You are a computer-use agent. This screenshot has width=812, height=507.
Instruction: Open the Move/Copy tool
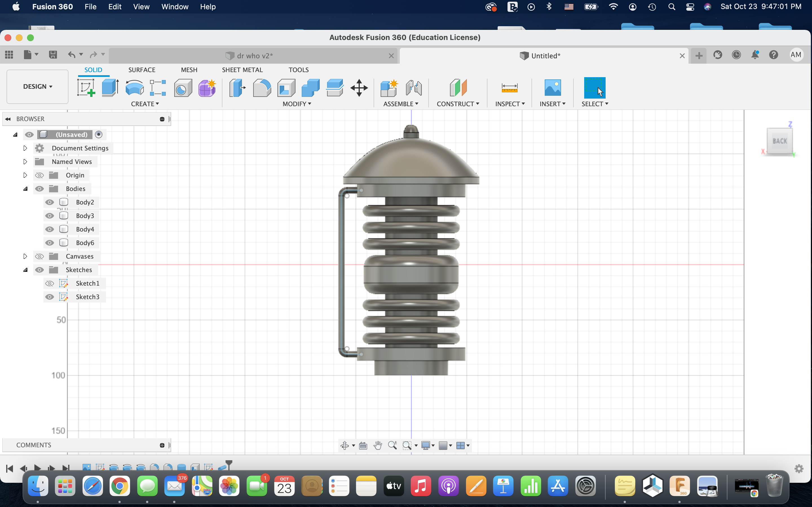coord(359,88)
